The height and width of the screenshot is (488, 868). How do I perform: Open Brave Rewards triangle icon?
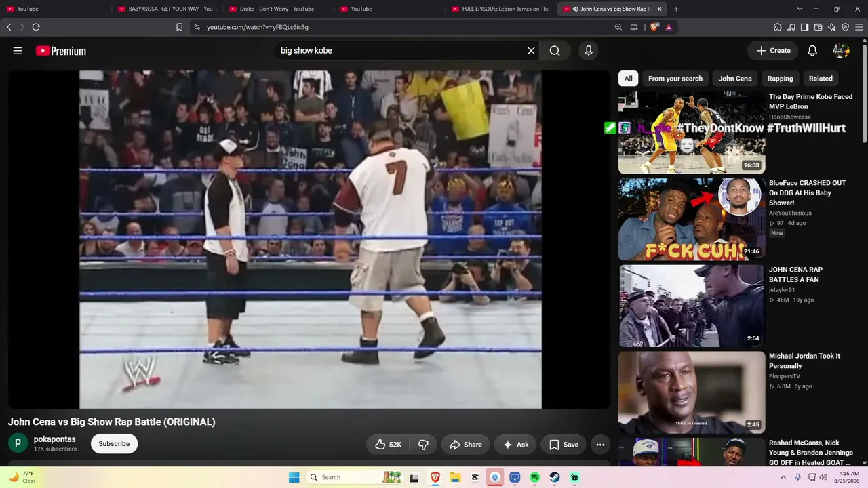tap(669, 27)
